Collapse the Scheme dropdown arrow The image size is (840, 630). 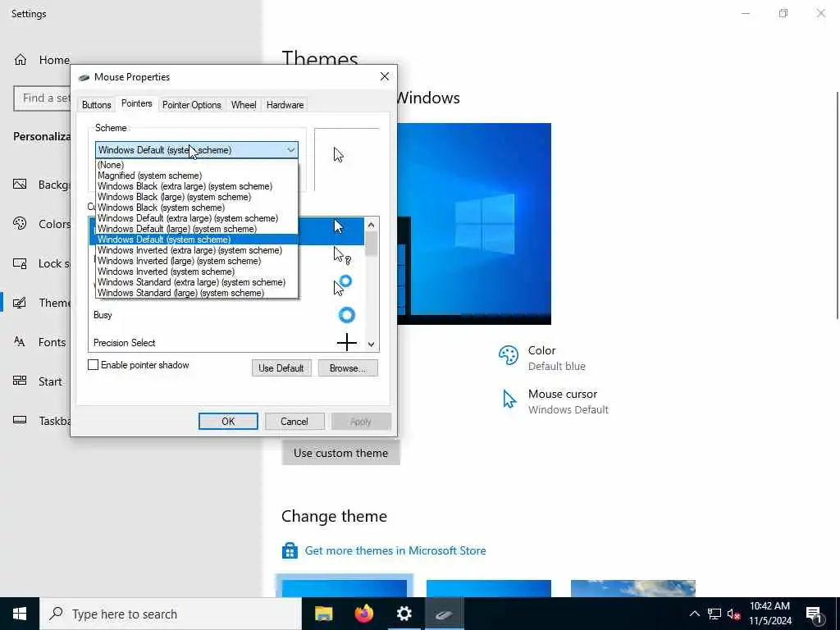click(291, 150)
